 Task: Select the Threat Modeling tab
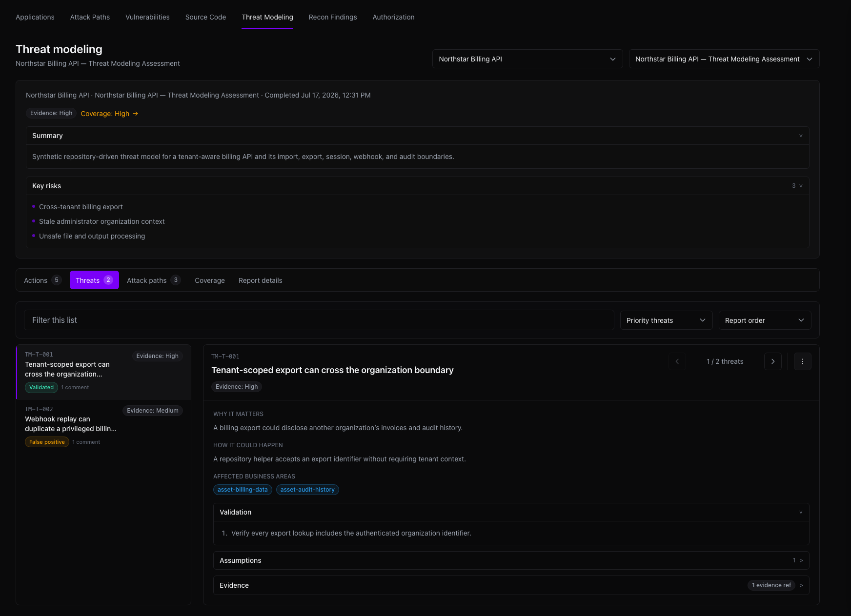[x=267, y=17]
